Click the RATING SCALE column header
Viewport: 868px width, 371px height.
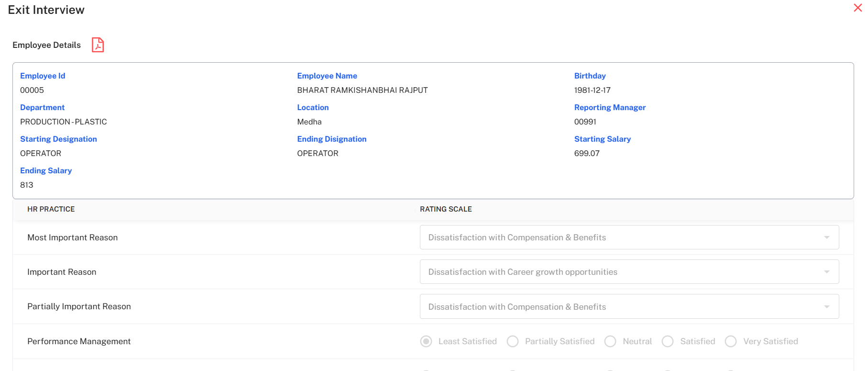click(x=446, y=209)
